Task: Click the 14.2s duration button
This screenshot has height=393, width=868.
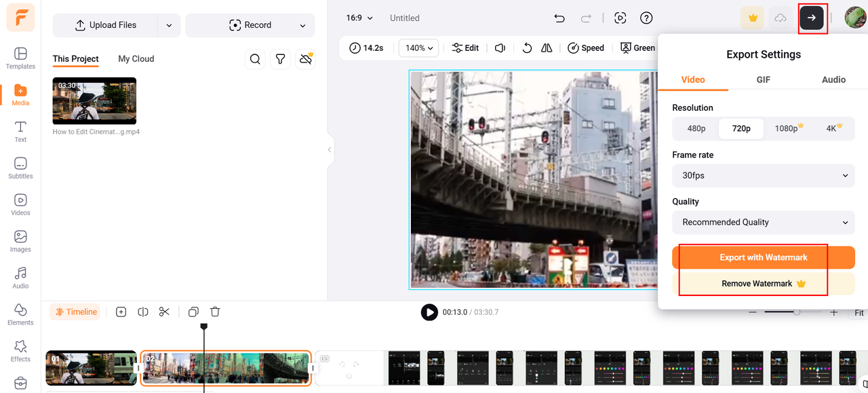Action: [x=366, y=48]
